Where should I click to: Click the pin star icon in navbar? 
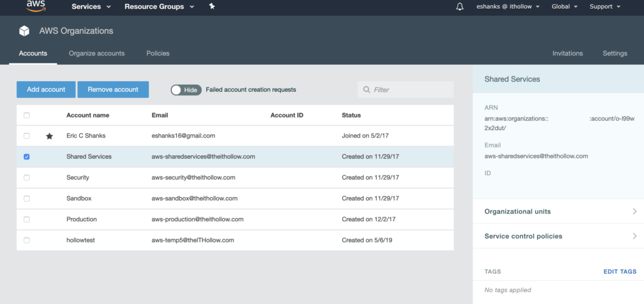click(212, 6)
